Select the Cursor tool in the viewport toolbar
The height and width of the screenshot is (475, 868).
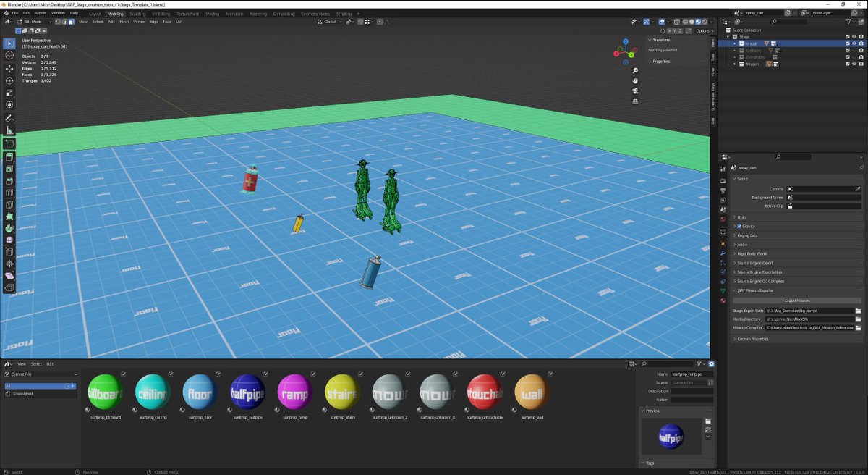pos(9,56)
